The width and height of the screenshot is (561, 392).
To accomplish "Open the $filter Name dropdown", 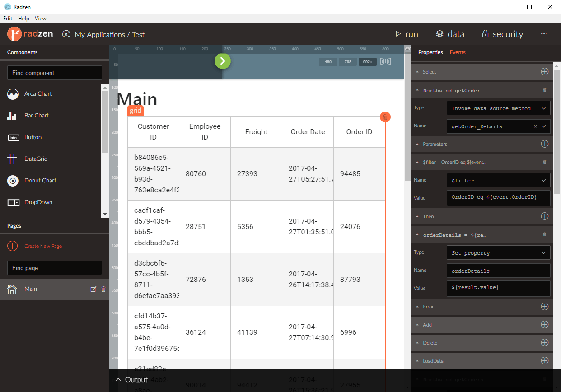I will 498,181.
